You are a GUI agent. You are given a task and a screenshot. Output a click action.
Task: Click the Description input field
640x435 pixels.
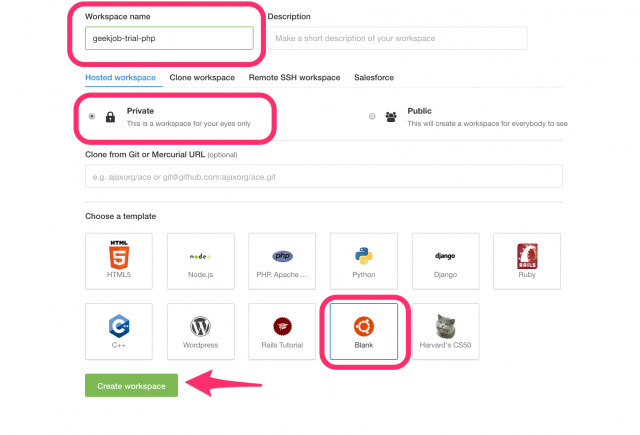click(x=397, y=38)
